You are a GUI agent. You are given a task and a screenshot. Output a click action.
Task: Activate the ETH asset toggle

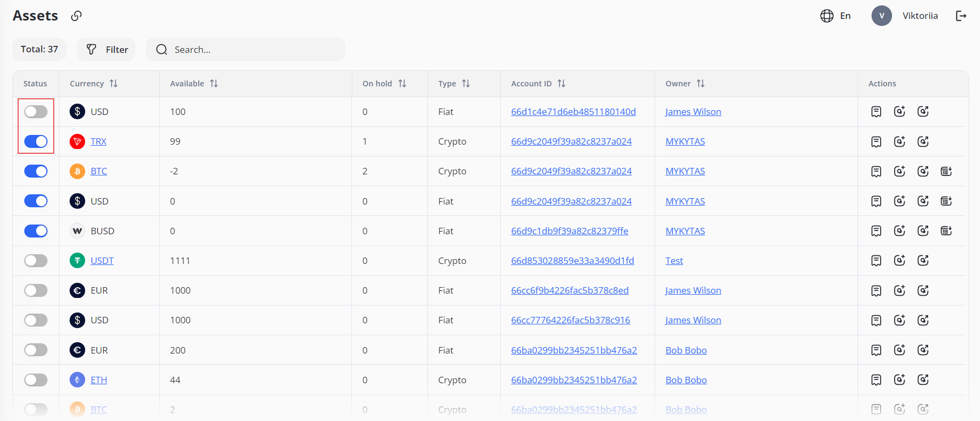(x=36, y=380)
